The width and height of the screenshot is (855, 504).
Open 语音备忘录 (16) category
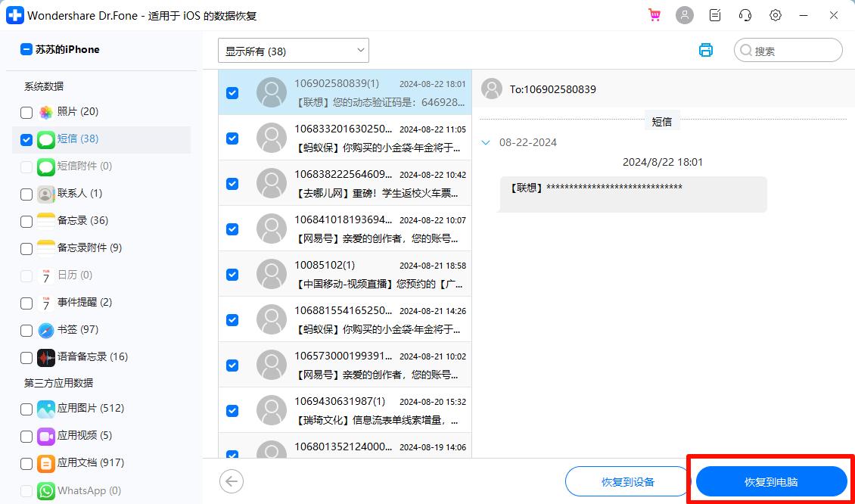92,356
